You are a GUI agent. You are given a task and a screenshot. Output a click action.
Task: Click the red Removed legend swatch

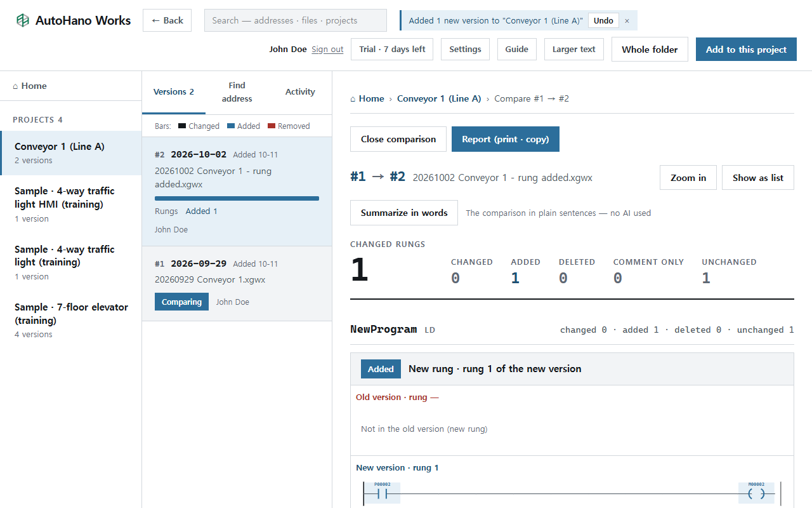tap(272, 126)
